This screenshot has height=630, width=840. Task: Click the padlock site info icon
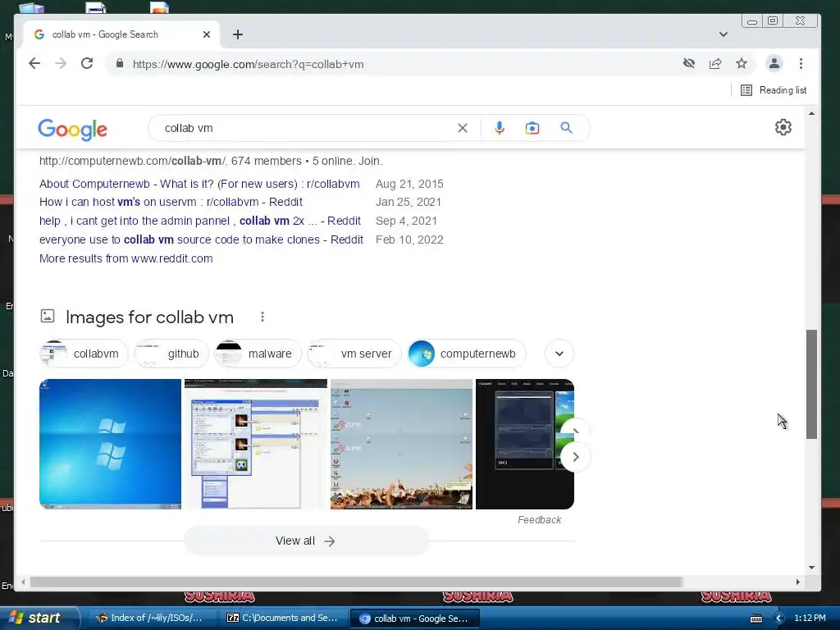120,64
